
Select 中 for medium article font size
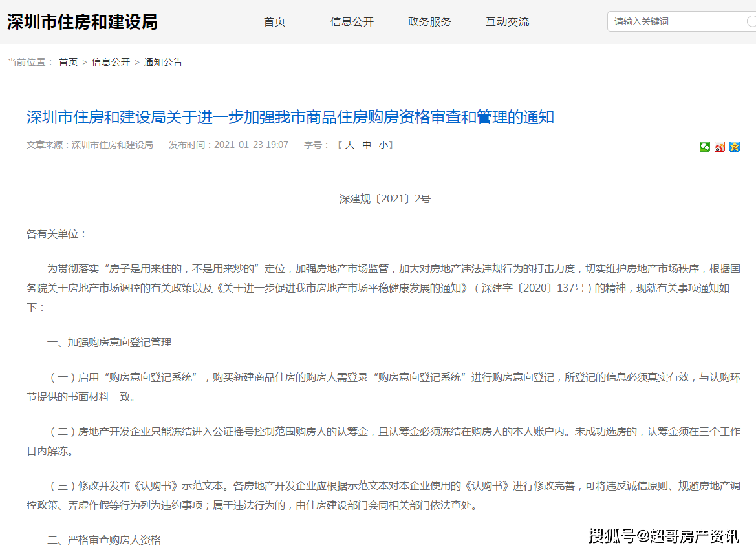367,145
